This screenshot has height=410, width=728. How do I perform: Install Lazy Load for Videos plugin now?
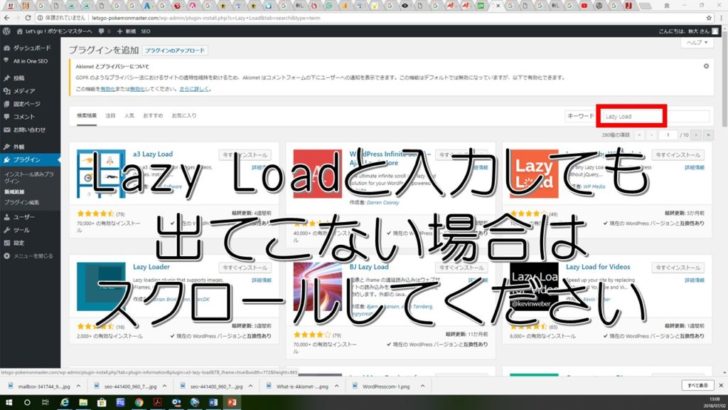[678, 267]
